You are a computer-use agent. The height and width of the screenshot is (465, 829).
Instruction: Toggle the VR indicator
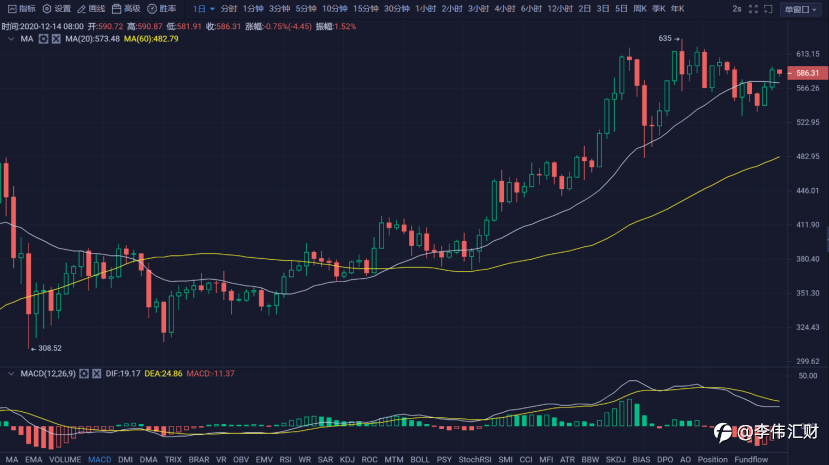tap(221, 459)
